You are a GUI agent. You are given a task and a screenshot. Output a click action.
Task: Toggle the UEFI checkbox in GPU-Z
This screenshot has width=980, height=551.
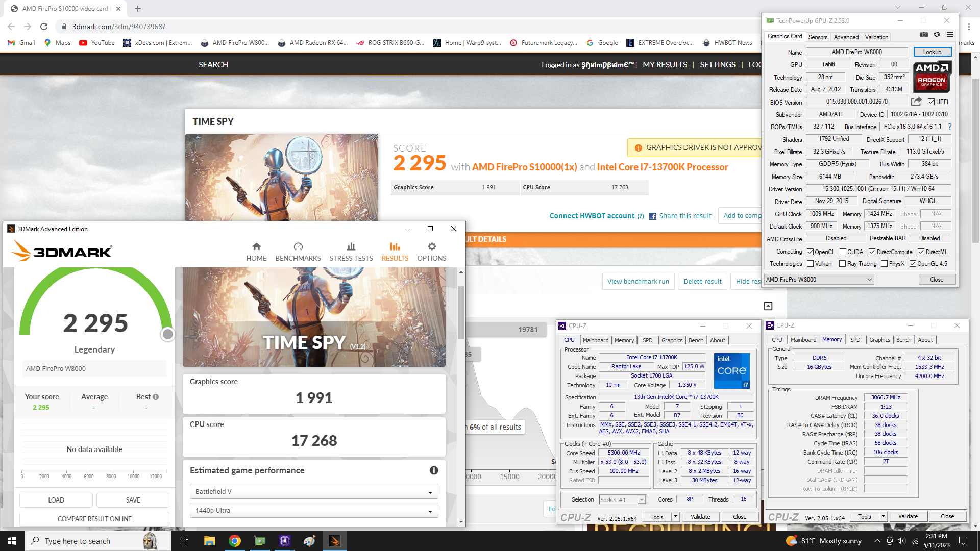[x=931, y=102]
